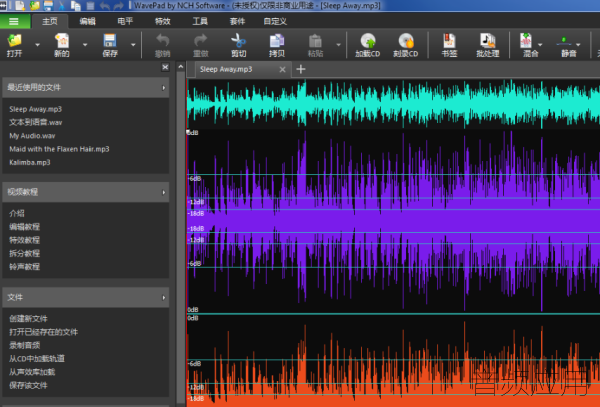This screenshot has width=600, height=407.
Task: Switch to the 特效 ribbon tab
Action: coord(163,21)
